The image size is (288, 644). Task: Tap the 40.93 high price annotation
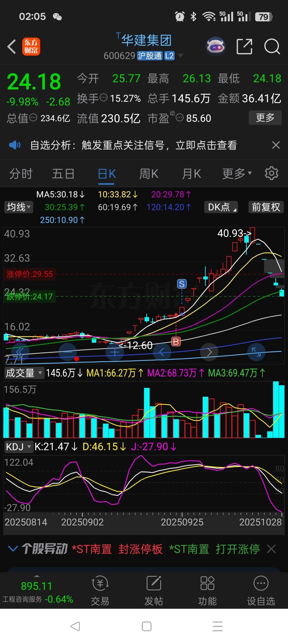pos(234,233)
